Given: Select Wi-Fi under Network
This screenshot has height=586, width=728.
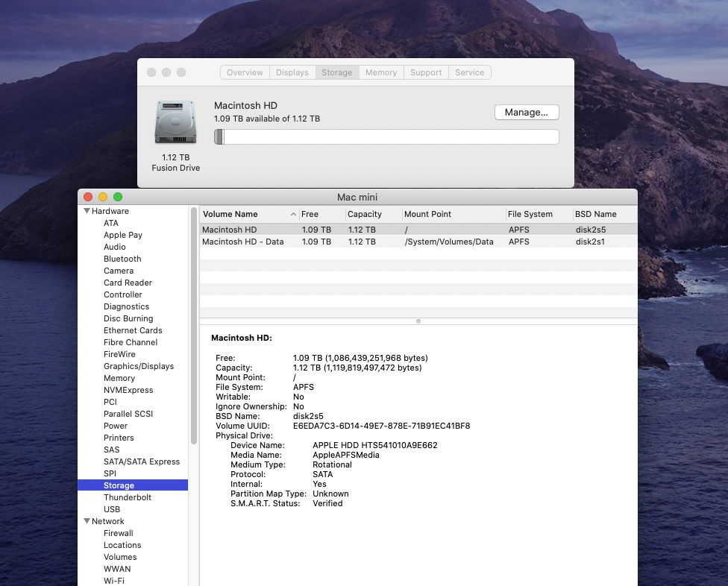Looking at the screenshot, I should pos(114,581).
